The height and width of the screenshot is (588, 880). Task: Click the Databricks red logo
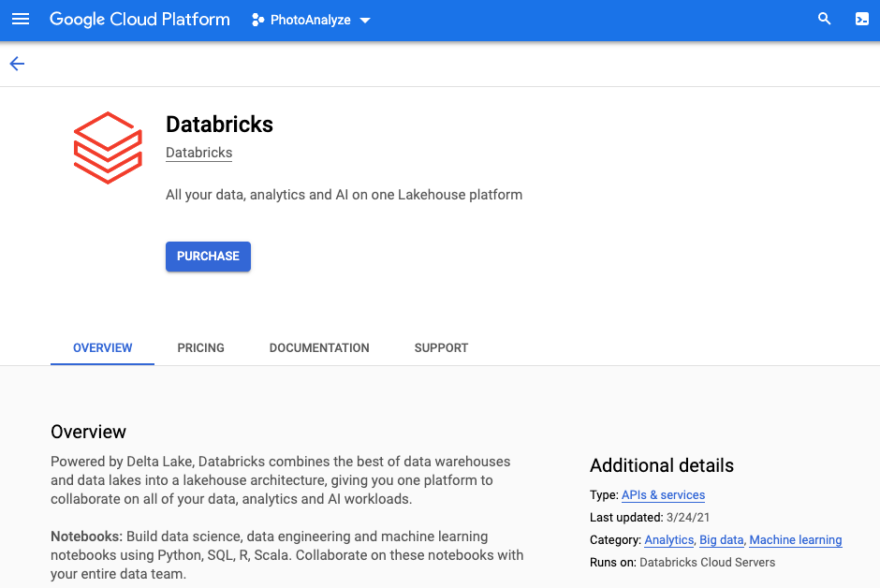[x=108, y=148]
